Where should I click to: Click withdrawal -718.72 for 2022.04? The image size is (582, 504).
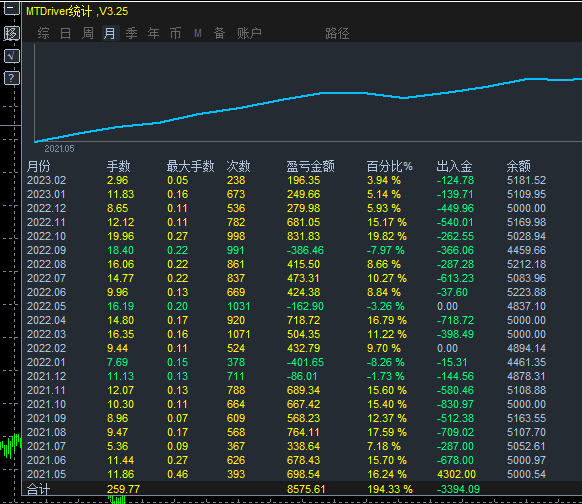[x=455, y=320]
